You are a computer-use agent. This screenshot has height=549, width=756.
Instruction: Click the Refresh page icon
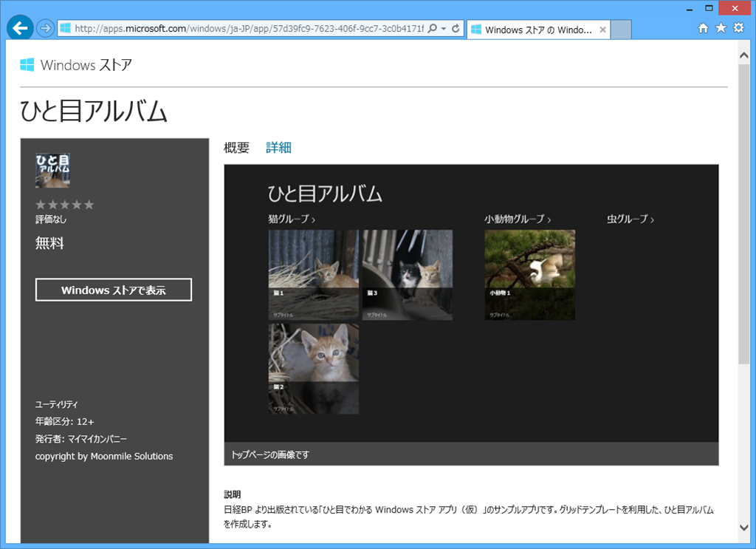[x=456, y=29]
